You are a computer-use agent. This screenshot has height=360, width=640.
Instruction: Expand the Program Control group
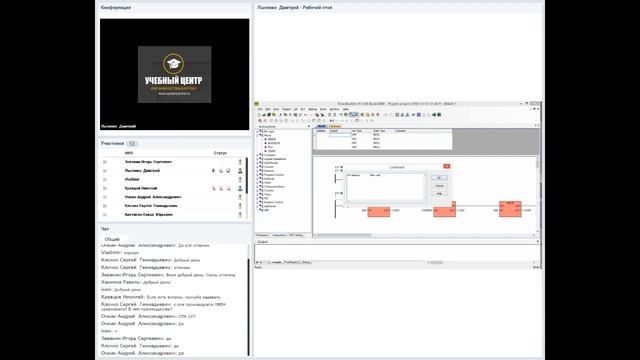pyautogui.click(x=258, y=175)
